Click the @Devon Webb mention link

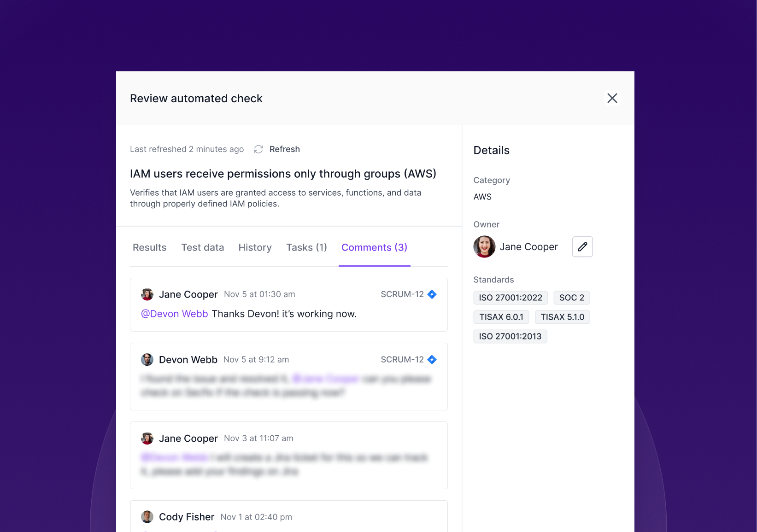click(175, 314)
